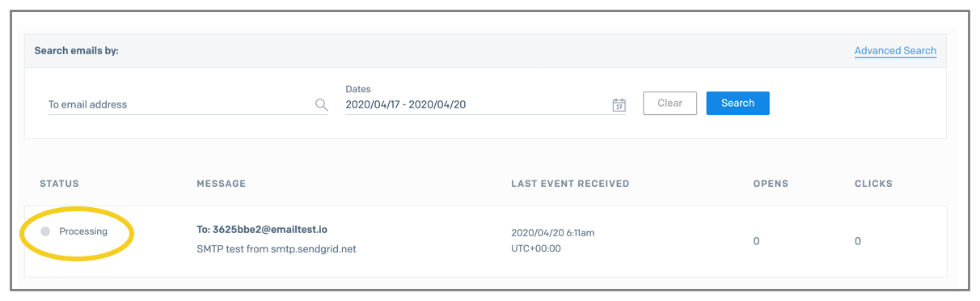
Task: Select the SMTP test subject line
Action: tap(277, 248)
